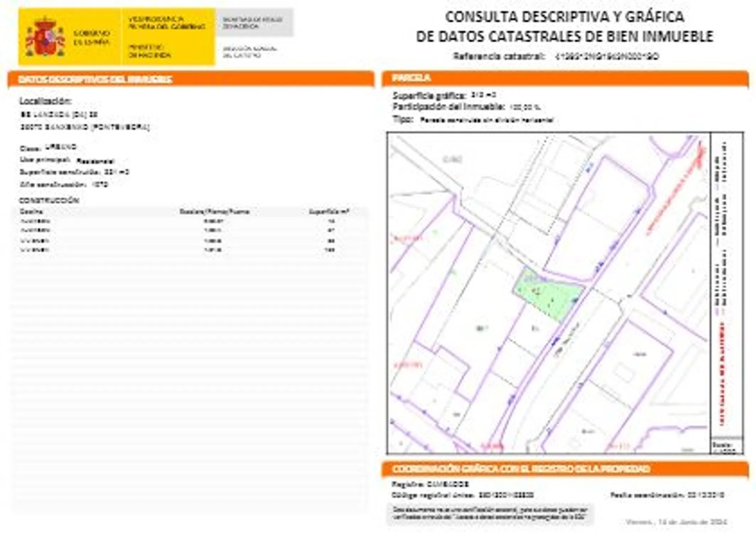Click the Spanish coat of arms emblem

pos(44,37)
